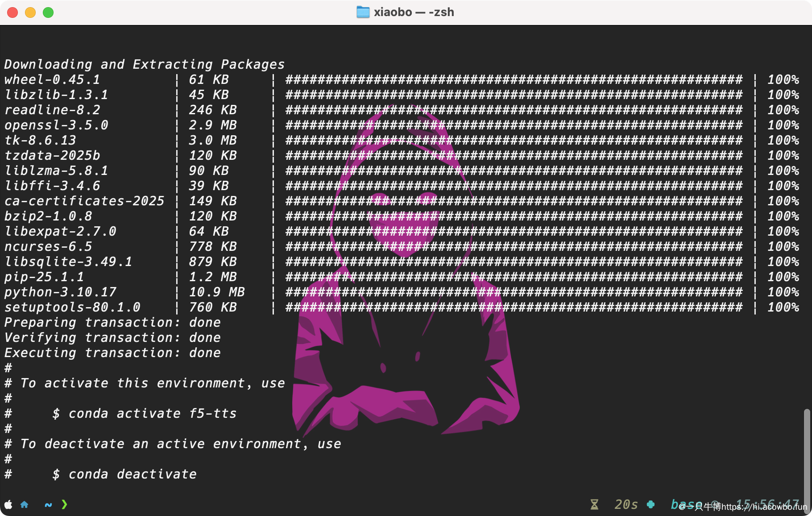The image size is (812, 516).
Task: Click the '760 KB' size for setuptools
Action: 213,307
